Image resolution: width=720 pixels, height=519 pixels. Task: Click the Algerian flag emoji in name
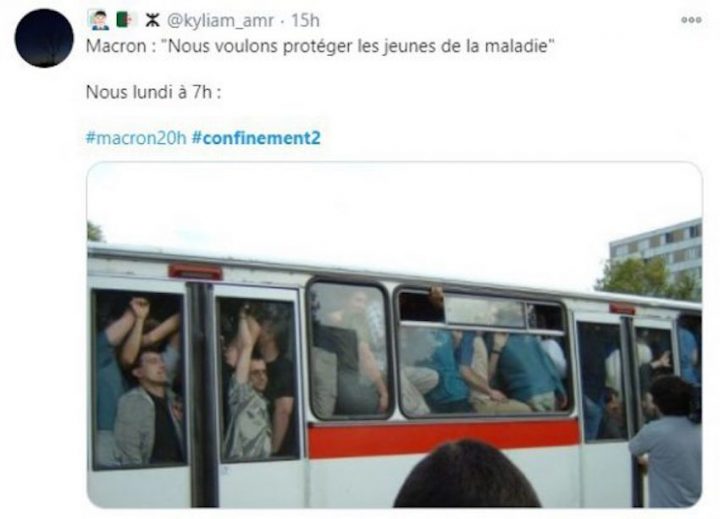[126, 20]
